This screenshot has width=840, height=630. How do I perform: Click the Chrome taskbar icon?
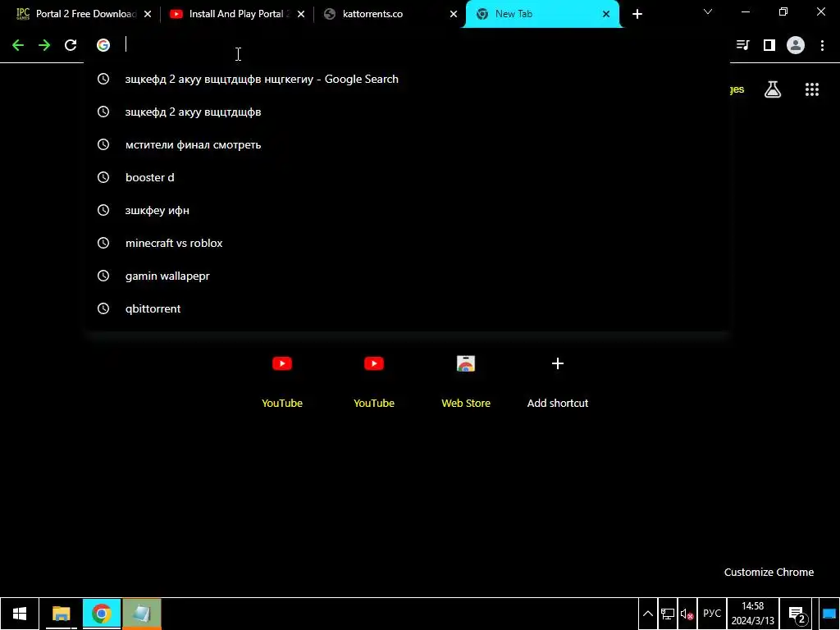click(101, 614)
